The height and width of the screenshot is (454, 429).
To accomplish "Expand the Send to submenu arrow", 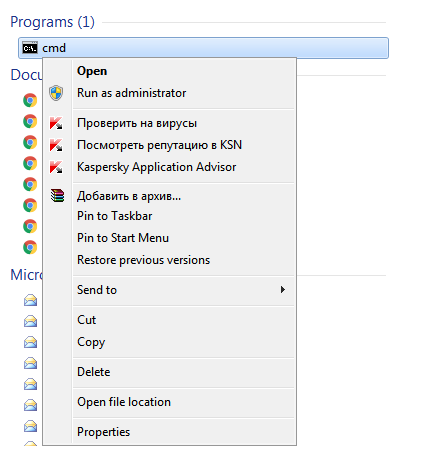I will coord(283,289).
